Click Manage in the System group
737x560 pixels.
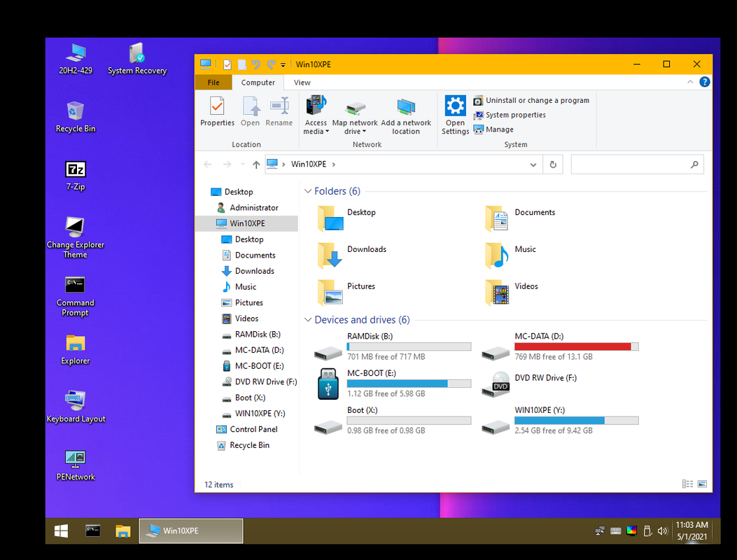(x=493, y=129)
